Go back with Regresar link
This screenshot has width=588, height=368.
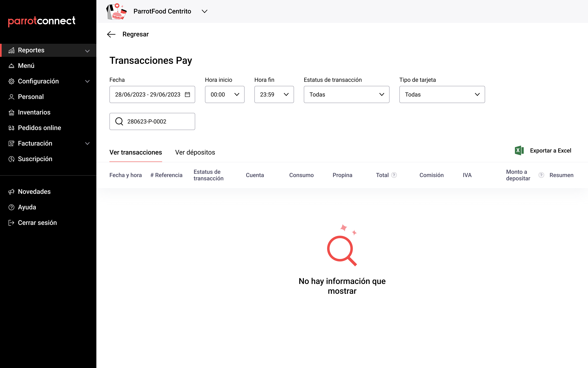[135, 34]
